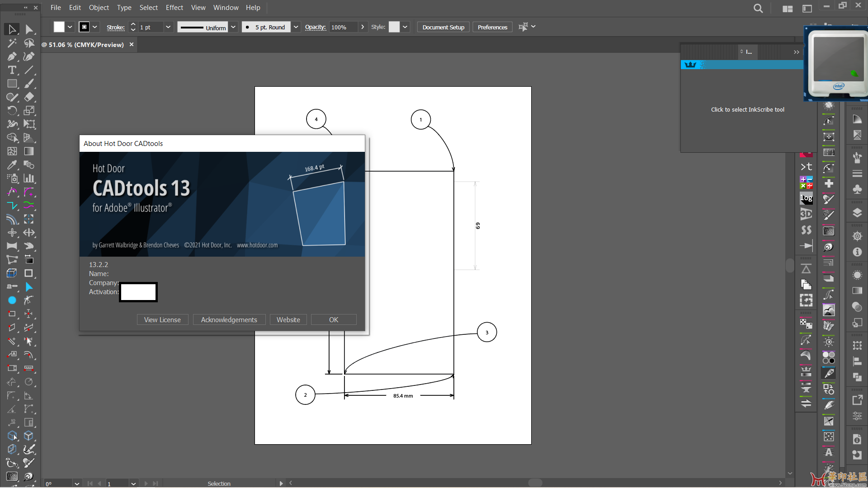Viewport: 868px width, 488px height.
Task: Click the Stroke color swatch
Action: 85,27
